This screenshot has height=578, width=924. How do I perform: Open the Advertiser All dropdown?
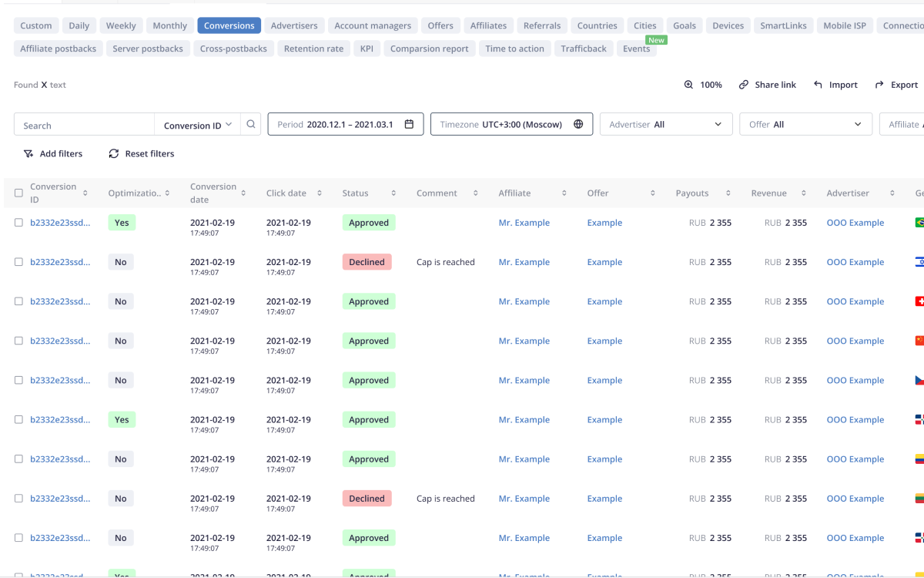tap(666, 124)
